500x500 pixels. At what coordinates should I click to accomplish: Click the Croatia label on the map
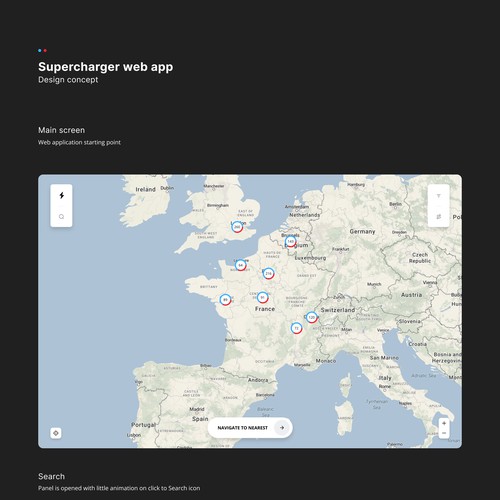coord(418,344)
